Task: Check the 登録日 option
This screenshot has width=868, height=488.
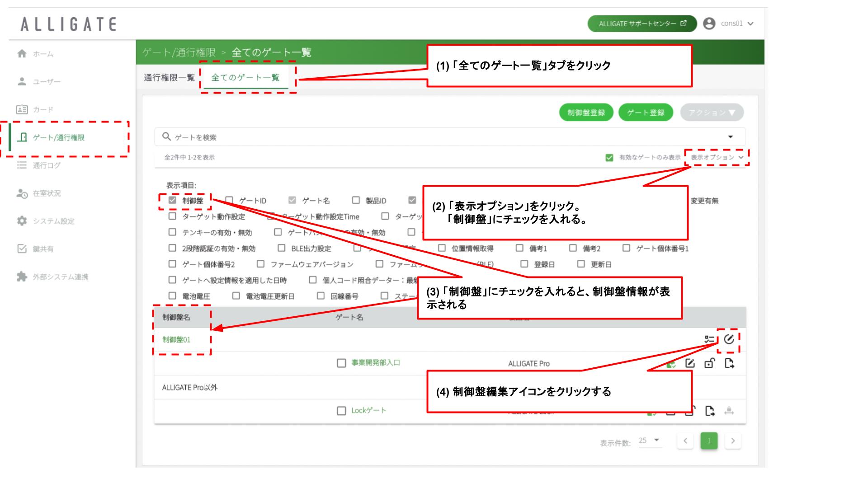Action: click(x=524, y=264)
